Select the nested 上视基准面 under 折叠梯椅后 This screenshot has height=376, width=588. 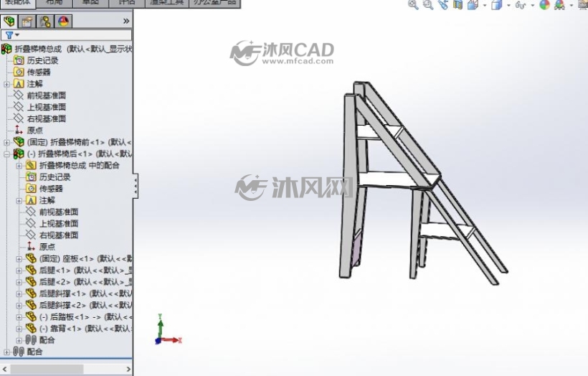pos(52,223)
